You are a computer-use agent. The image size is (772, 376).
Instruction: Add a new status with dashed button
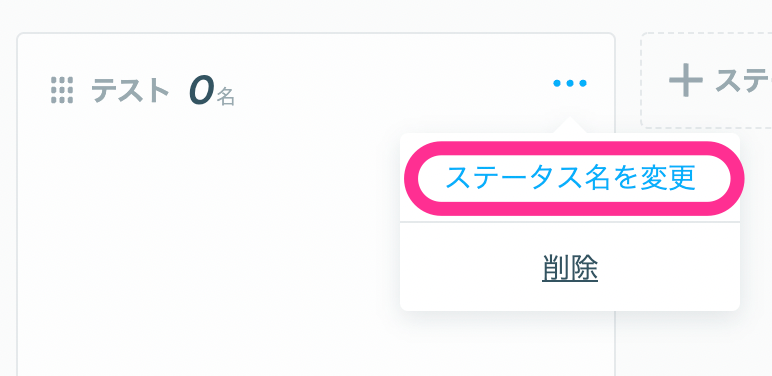(706, 81)
